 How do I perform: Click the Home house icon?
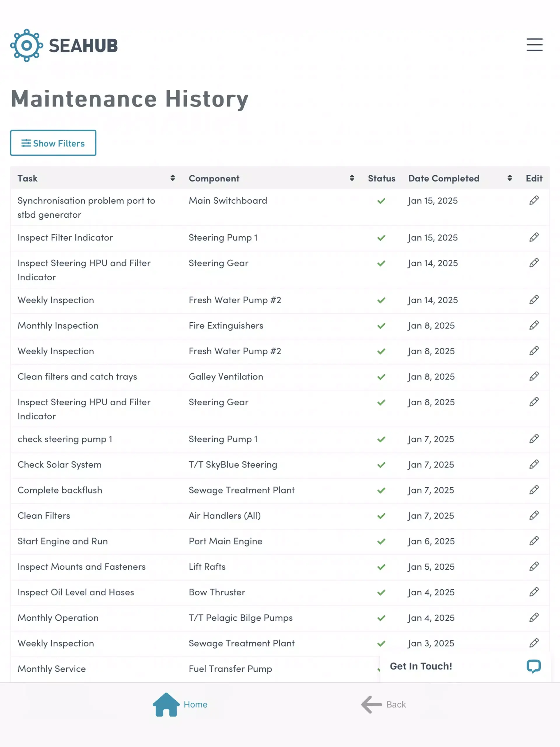pyautogui.click(x=166, y=704)
